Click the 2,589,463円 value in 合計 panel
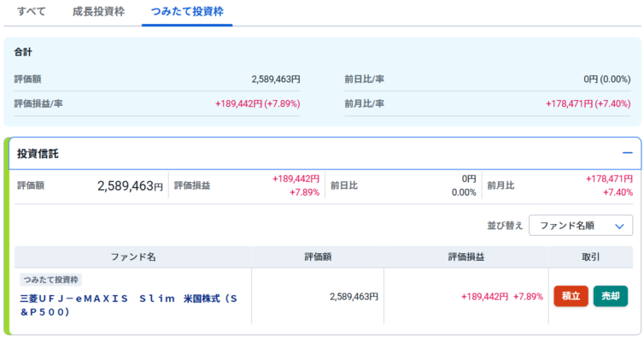Viewport: 644px width, 342px height. point(276,79)
